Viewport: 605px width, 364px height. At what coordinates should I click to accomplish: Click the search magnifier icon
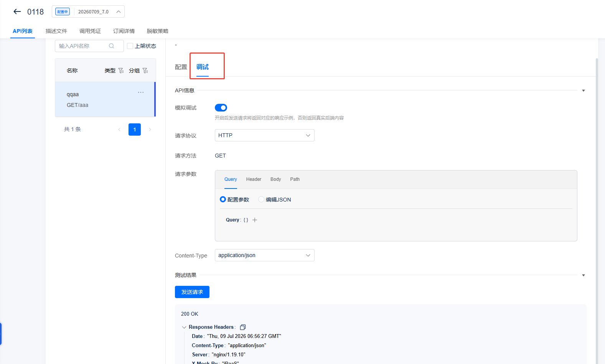point(112,46)
